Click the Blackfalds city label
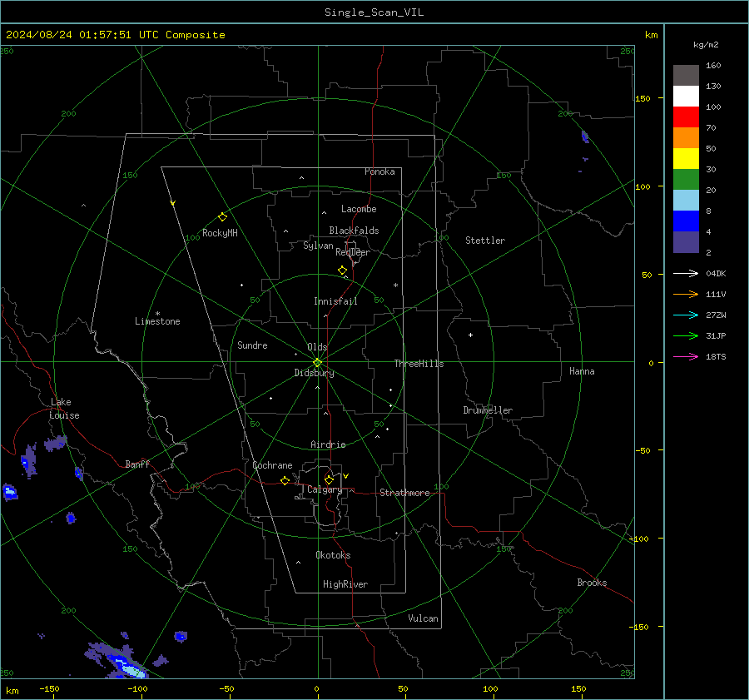This screenshot has width=749, height=700. point(354,231)
